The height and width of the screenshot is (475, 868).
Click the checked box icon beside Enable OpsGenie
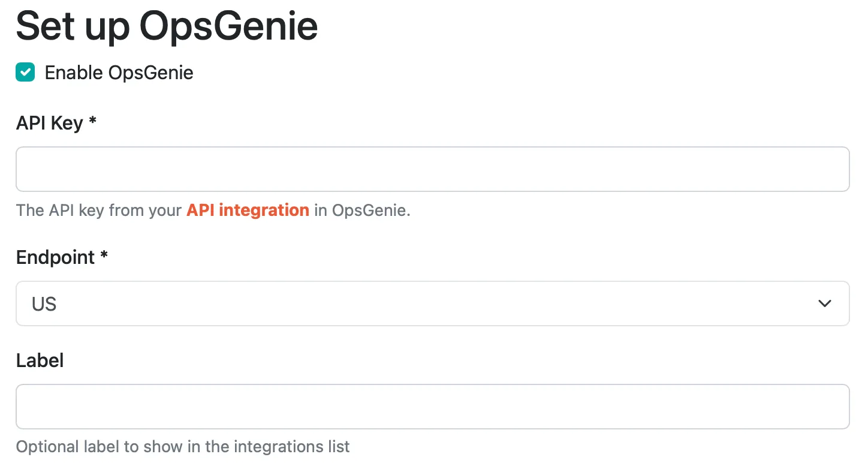[25, 72]
